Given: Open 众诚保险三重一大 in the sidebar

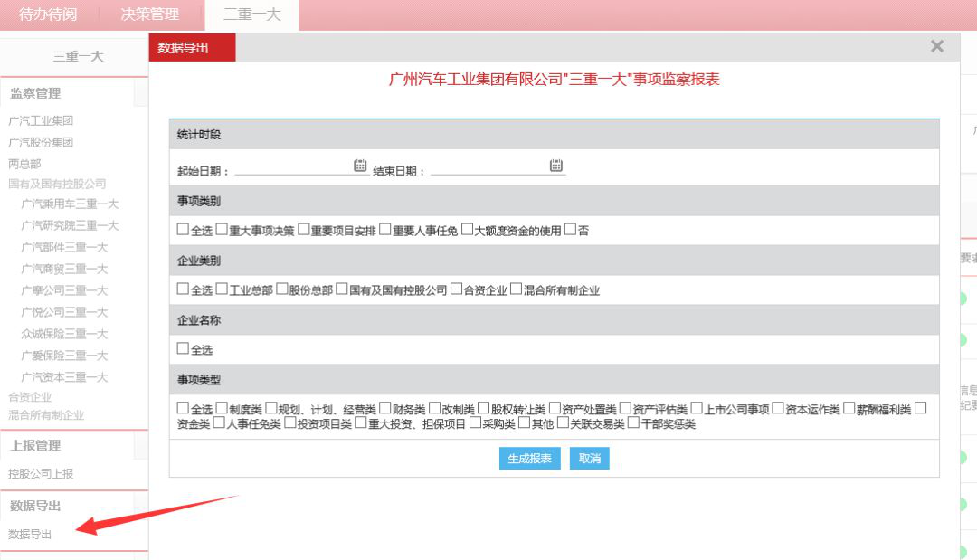Looking at the screenshot, I should (x=64, y=334).
